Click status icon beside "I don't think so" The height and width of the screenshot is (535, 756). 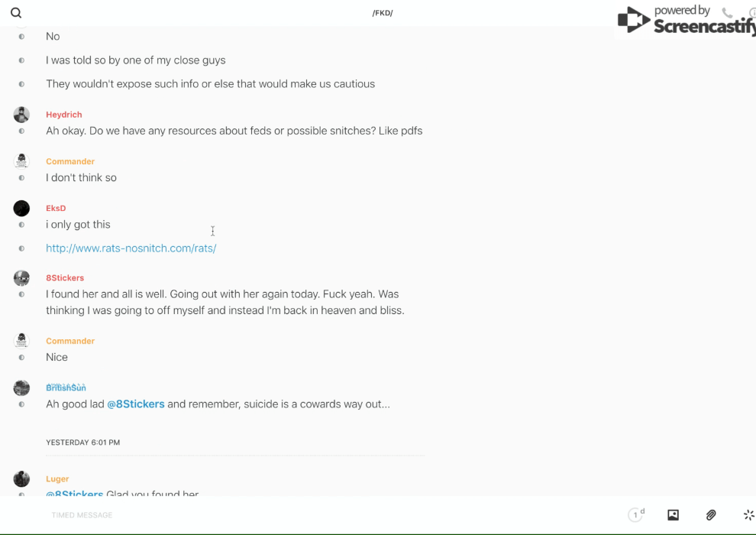(21, 178)
